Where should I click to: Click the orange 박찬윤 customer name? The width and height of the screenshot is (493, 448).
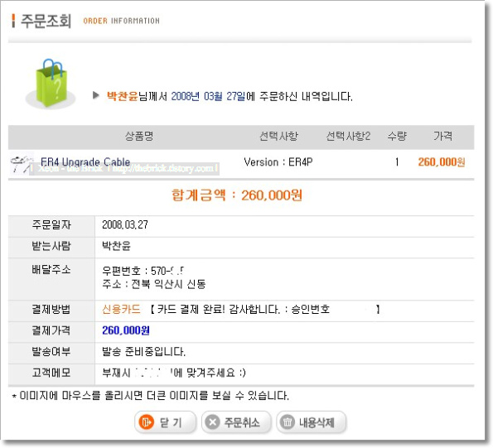pyautogui.click(x=123, y=96)
